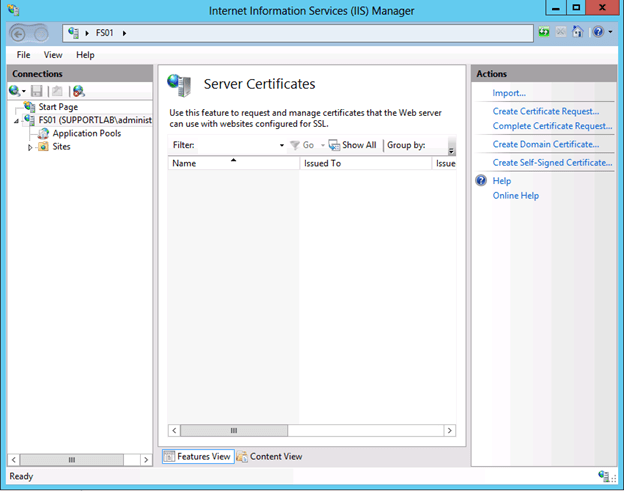Click the certificate list scroll right arrow
The image size is (624, 491).
click(450, 431)
